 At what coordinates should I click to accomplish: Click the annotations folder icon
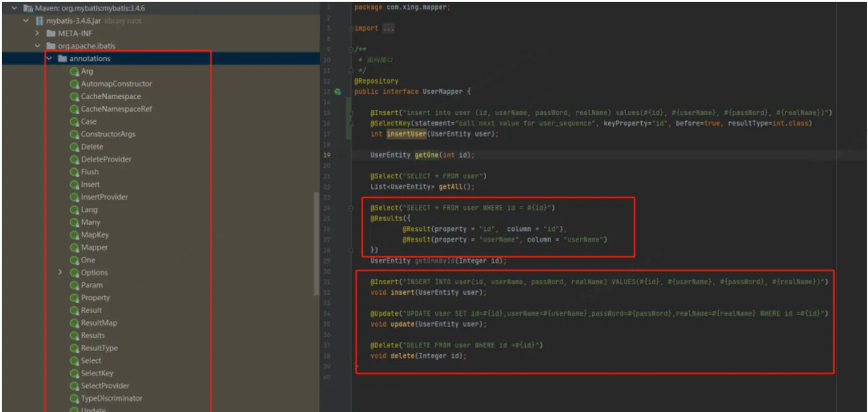pyautogui.click(x=62, y=58)
